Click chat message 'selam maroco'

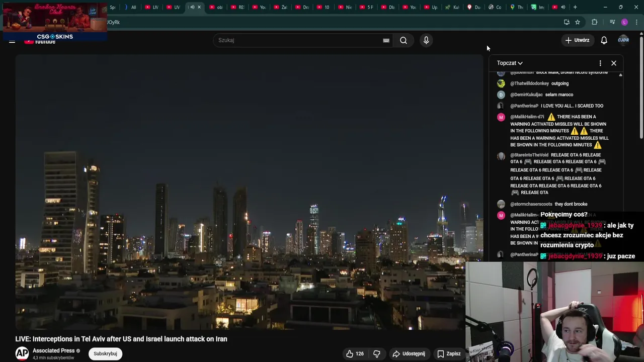coord(559,95)
